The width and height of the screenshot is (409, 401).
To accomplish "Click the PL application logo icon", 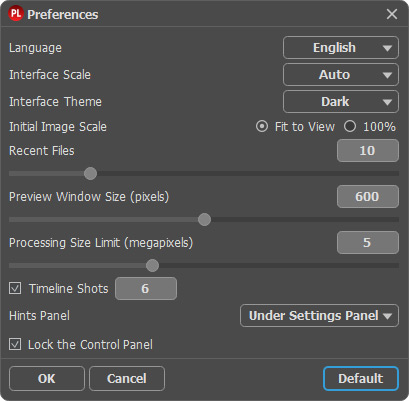I will pos(15,14).
